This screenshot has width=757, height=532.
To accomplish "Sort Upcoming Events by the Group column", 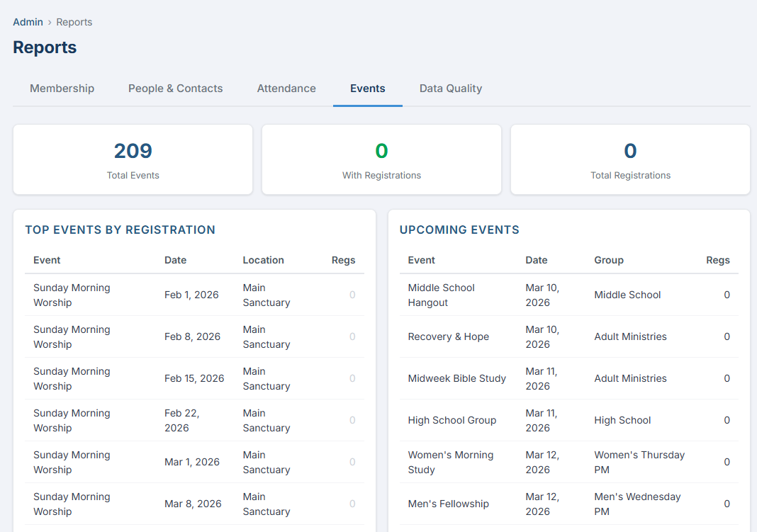I will point(608,260).
